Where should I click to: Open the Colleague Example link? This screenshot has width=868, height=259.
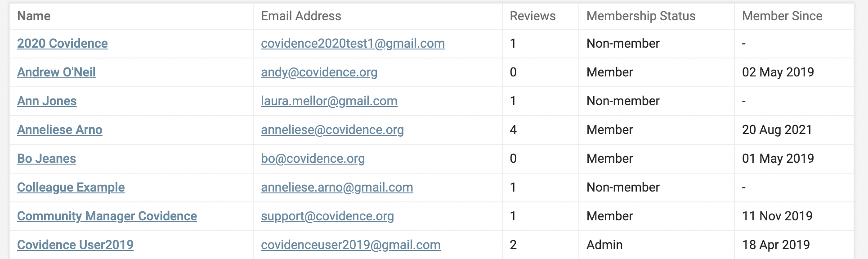(x=71, y=188)
